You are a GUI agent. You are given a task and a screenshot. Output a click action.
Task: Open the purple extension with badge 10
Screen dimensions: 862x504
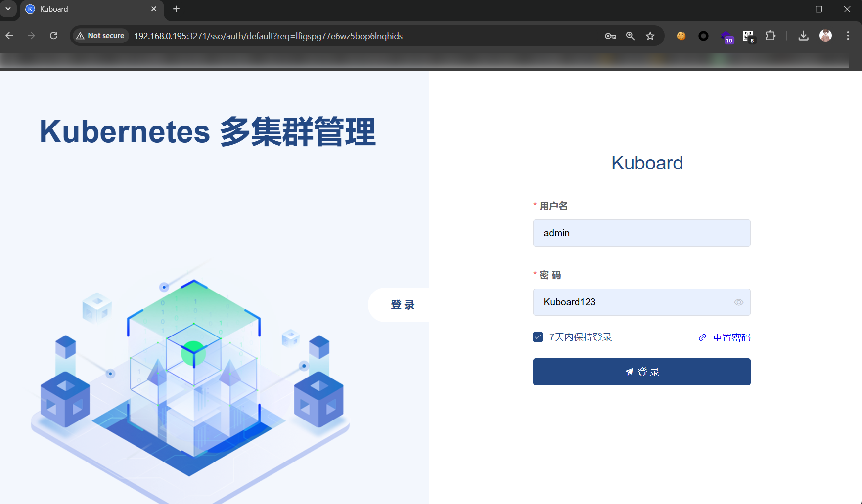pyautogui.click(x=726, y=37)
